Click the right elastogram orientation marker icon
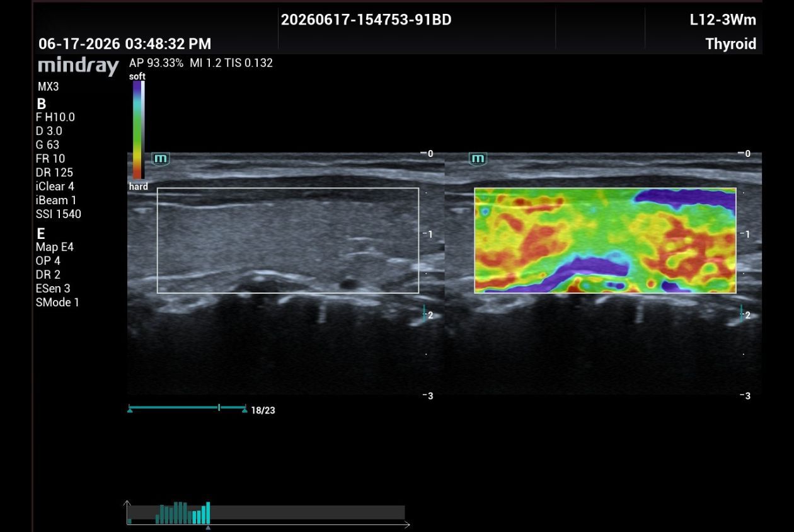The image size is (794, 532). pyautogui.click(x=478, y=158)
